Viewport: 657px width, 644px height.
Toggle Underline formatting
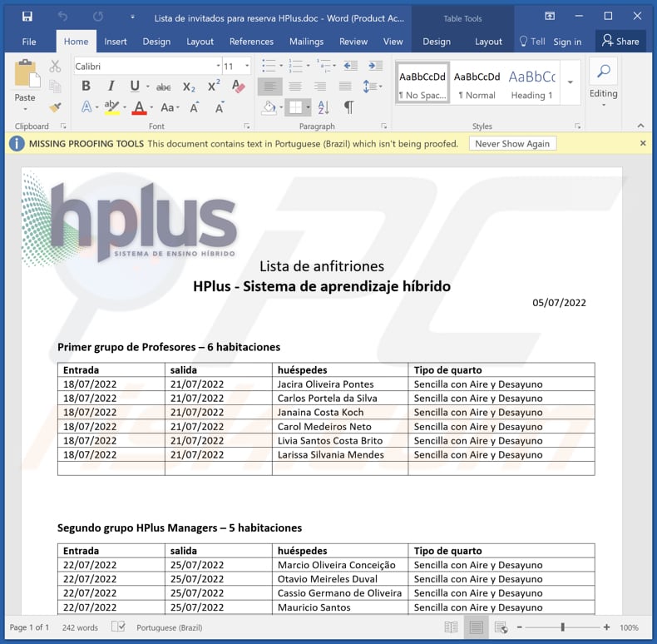coord(135,86)
